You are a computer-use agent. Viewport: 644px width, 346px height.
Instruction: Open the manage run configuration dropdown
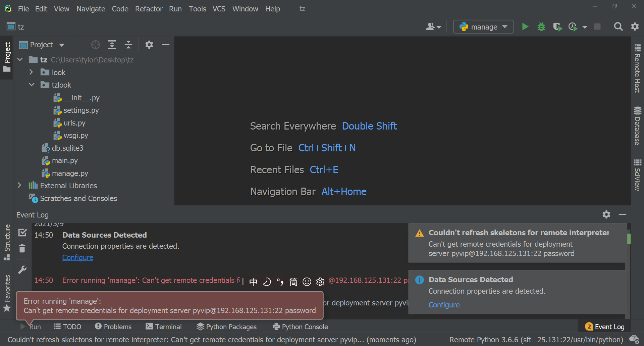pyautogui.click(x=483, y=27)
